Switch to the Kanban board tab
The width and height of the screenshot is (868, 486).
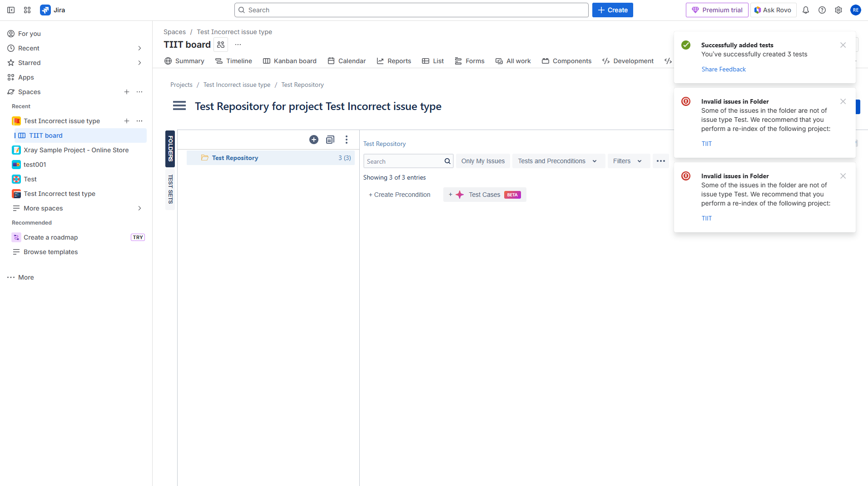coord(290,61)
